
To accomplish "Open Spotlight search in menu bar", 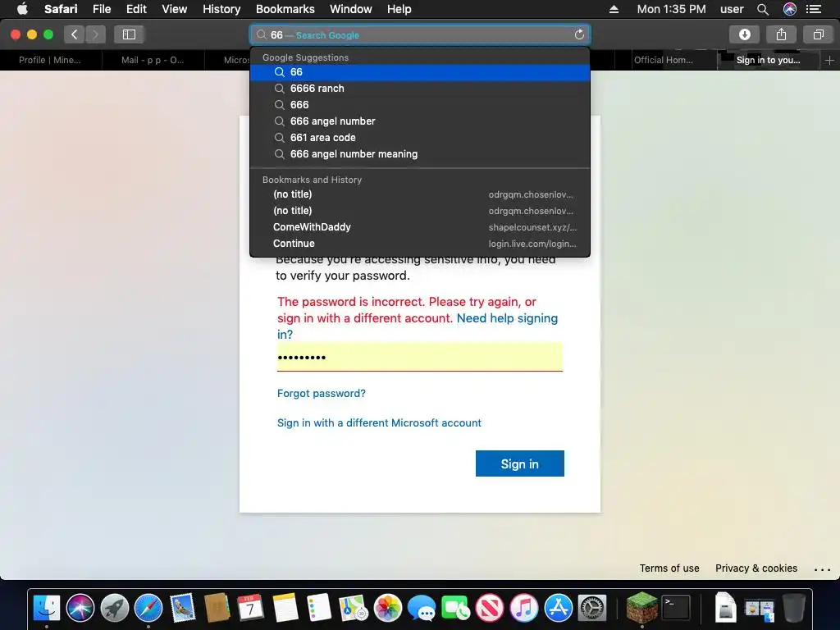I will [x=763, y=9].
